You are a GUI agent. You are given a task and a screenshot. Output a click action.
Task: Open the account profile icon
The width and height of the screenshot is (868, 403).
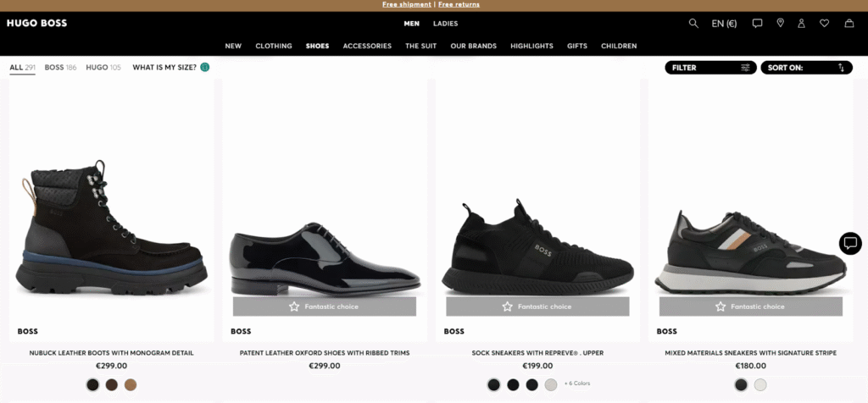tap(801, 23)
